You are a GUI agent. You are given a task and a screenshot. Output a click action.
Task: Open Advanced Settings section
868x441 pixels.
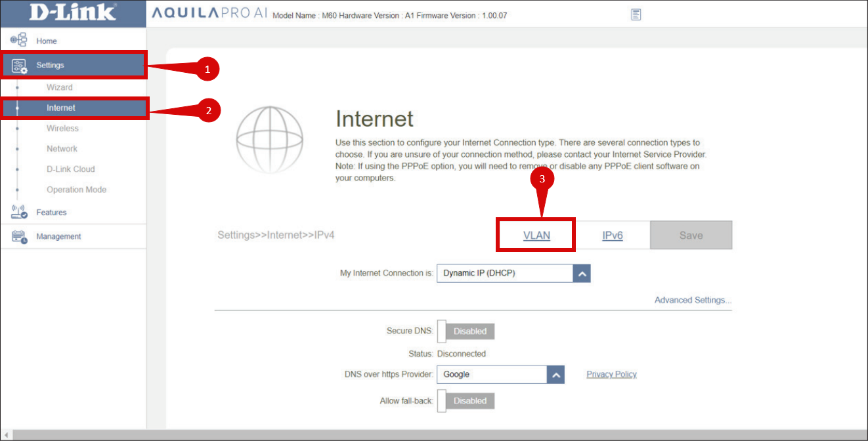pos(693,300)
